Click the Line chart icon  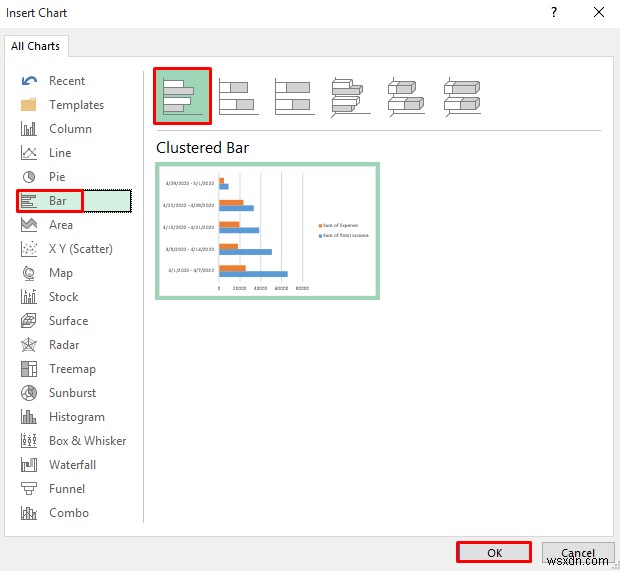click(x=28, y=153)
